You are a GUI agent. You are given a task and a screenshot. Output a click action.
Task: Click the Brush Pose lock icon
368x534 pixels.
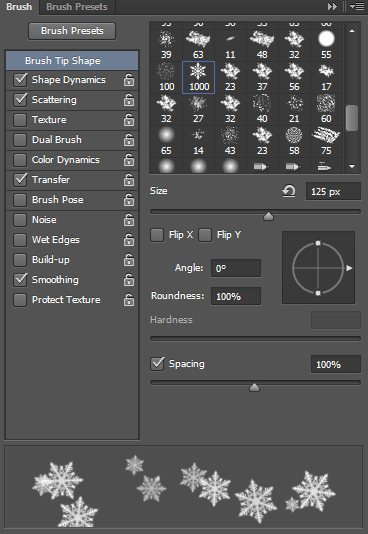tap(129, 200)
